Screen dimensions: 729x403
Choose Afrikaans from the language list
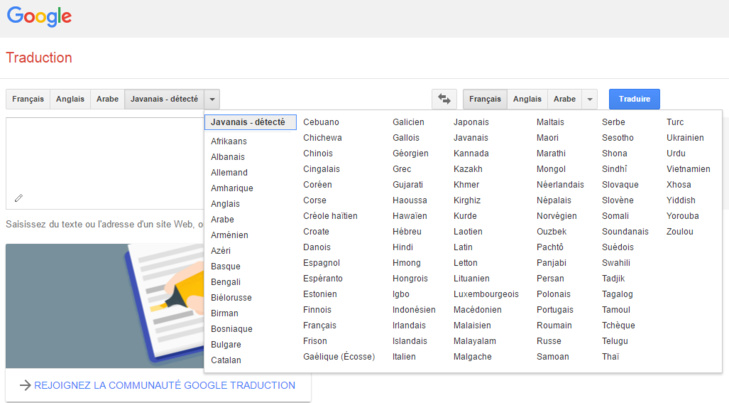pyautogui.click(x=229, y=141)
